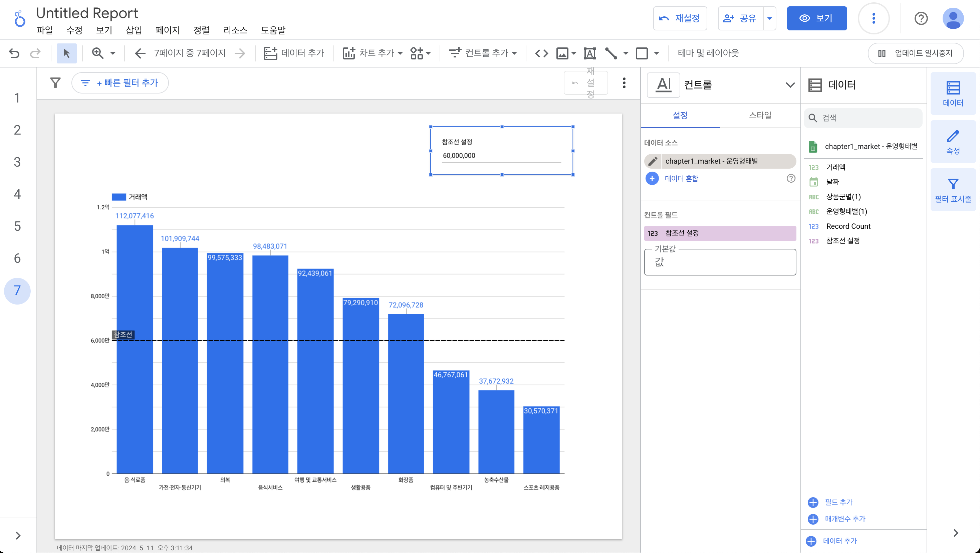Click the 기본값 input field
Viewport: 980px width, 553px height.
point(720,262)
